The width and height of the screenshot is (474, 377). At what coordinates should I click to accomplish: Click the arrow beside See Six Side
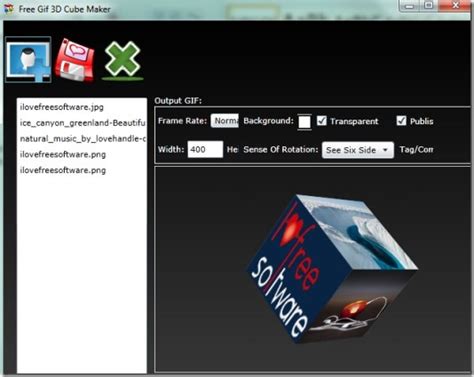point(385,150)
